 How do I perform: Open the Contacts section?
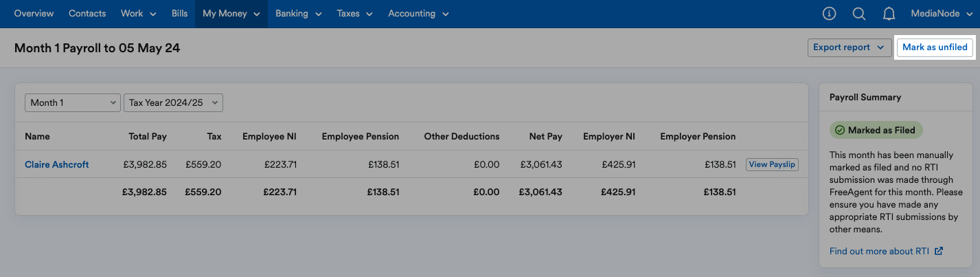coord(87,14)
